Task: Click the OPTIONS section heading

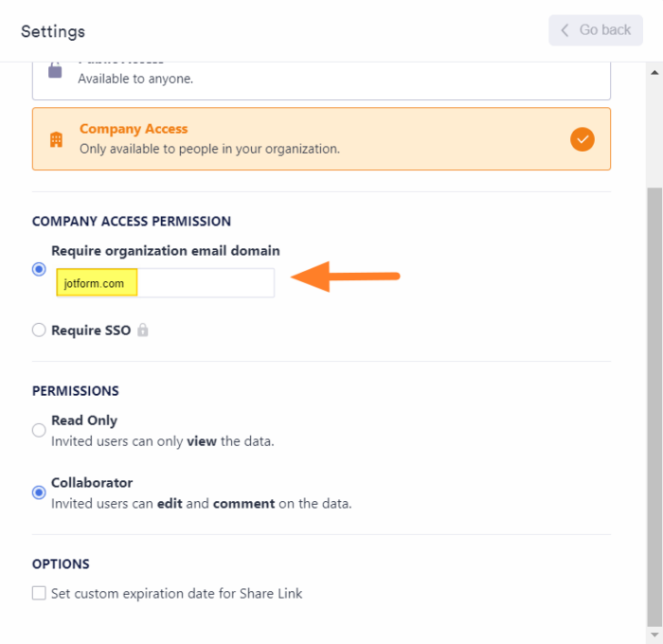Action: [61, 563]
